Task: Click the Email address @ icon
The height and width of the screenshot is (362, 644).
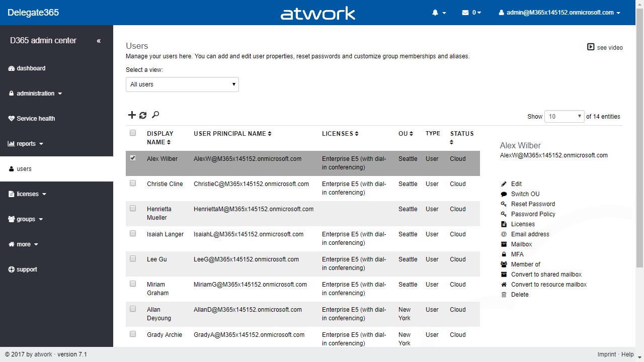Action: click(x=504, y=234)
